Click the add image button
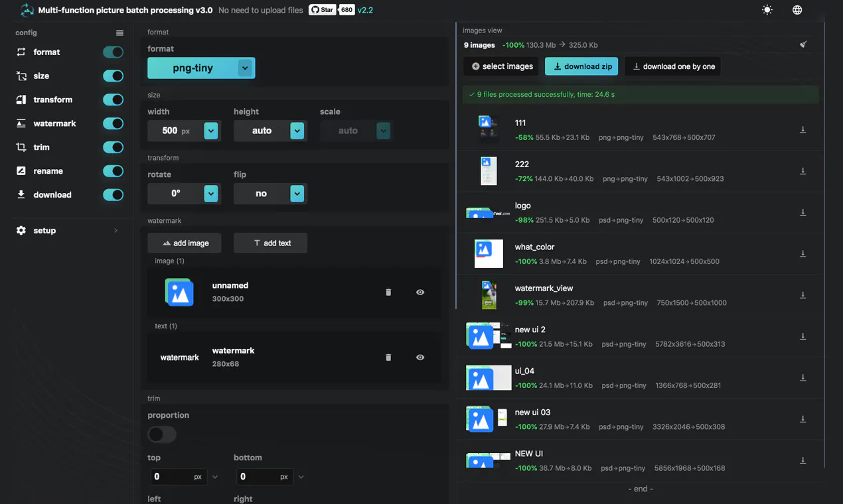This screenshot has height=504, width=843. click(185, 243)
